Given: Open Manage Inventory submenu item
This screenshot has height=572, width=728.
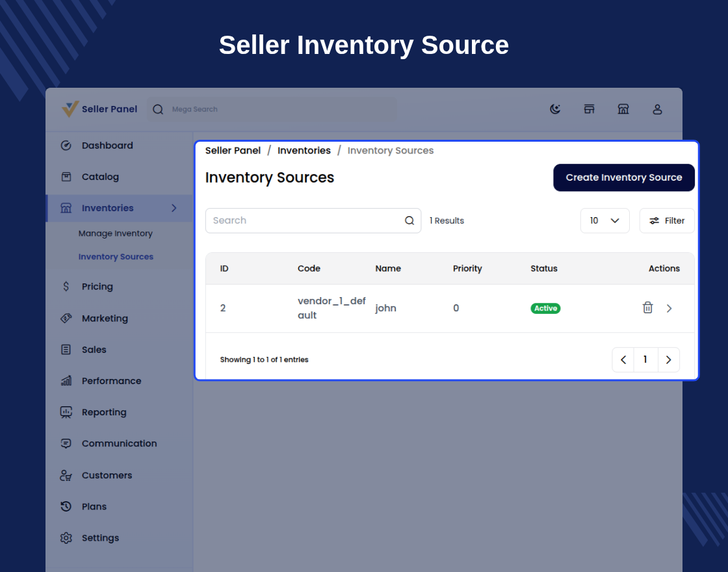Looking at the screenshot, I should 115,233.
